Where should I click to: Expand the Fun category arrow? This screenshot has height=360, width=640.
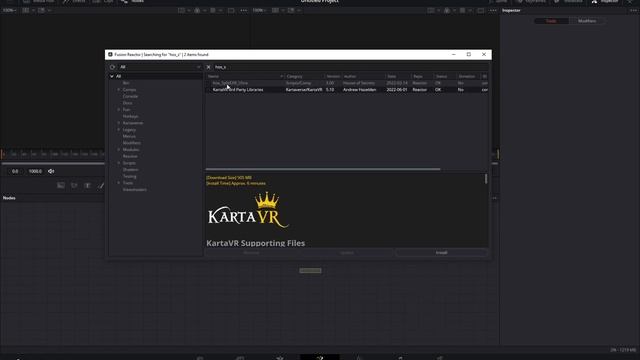pyautogui.click(x=119, y=110)
